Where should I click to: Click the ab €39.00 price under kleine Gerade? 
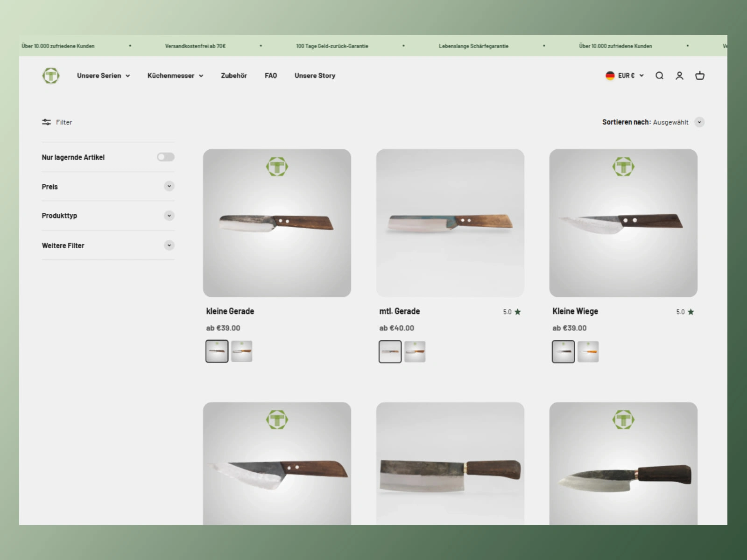223,328
